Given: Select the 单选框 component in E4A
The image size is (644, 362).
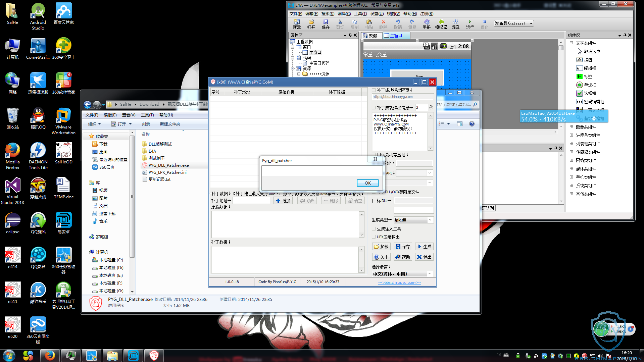Looking at the screenshot, I should pos(586,85).
